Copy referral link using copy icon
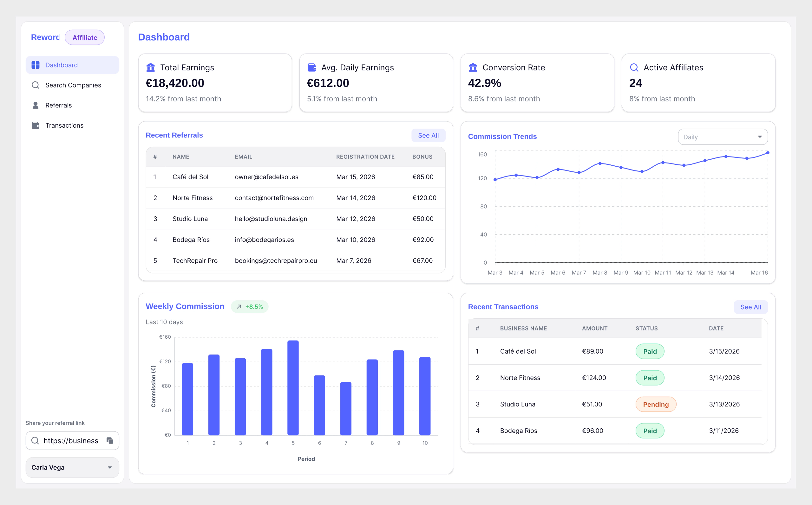This screenshot has height=505, width=812. click(x=110, y=441)
